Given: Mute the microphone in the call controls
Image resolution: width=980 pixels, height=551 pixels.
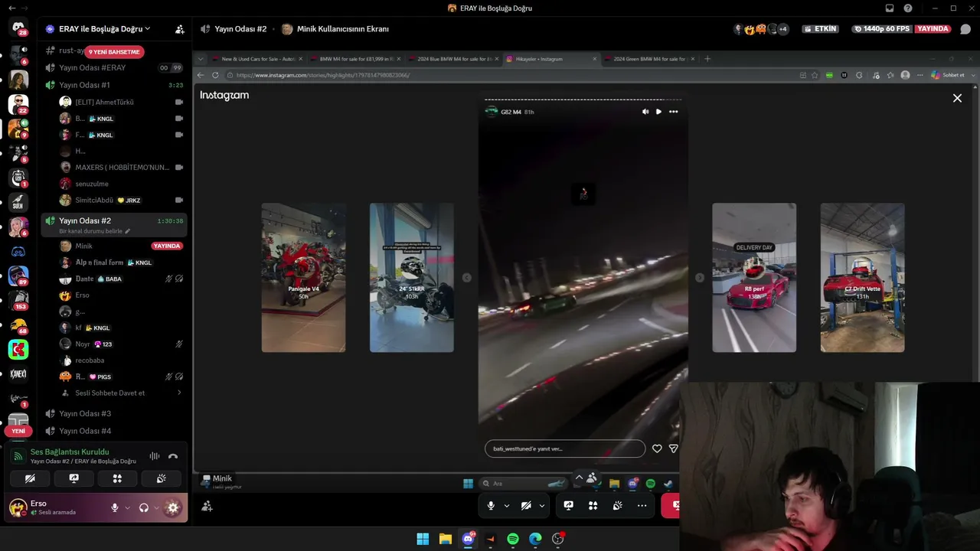Looking at the screenshot, I should pos(491,505).
